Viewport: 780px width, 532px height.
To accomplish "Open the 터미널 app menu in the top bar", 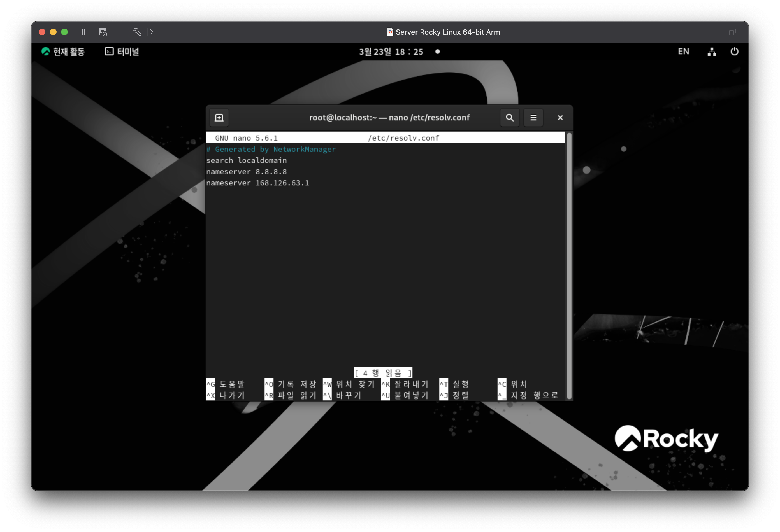I will coord(122,52).
